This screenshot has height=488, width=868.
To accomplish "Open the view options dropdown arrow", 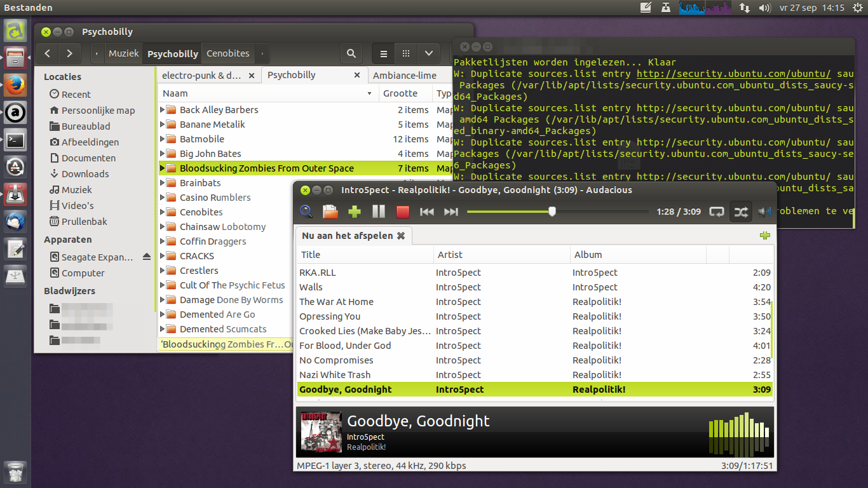I will (x=429, y=54).
